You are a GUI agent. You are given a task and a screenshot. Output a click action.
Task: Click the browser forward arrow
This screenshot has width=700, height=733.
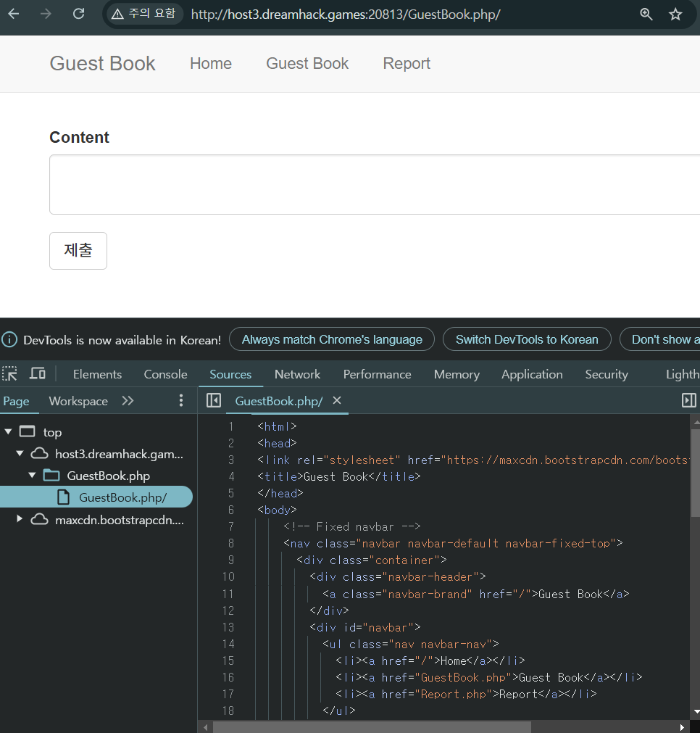pos(46,14)
